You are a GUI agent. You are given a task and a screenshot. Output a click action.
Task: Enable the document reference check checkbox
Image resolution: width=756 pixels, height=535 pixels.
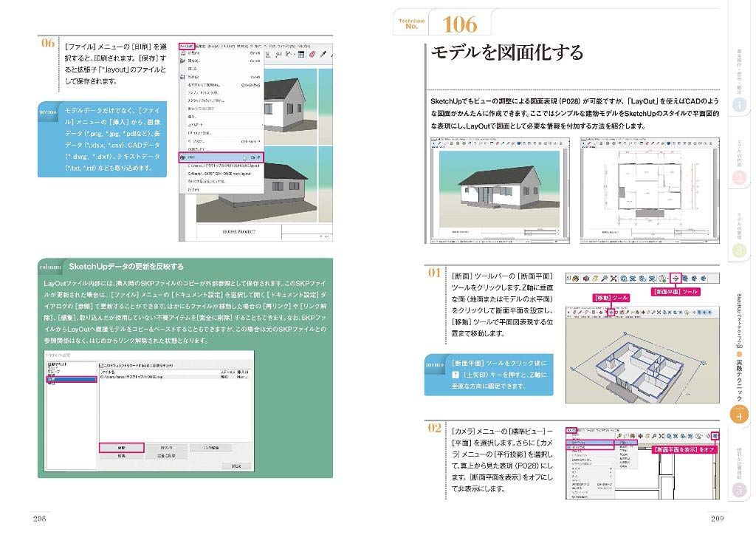coord(102,364)
